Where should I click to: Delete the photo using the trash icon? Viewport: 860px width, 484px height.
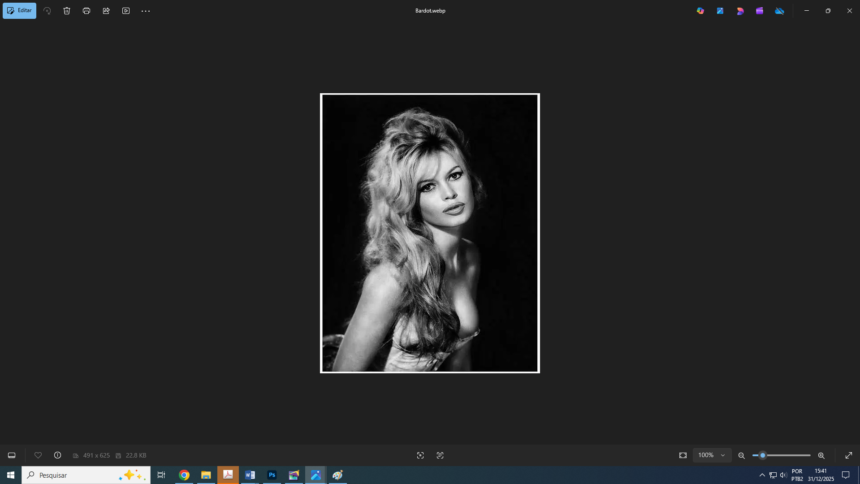[67, 10]
